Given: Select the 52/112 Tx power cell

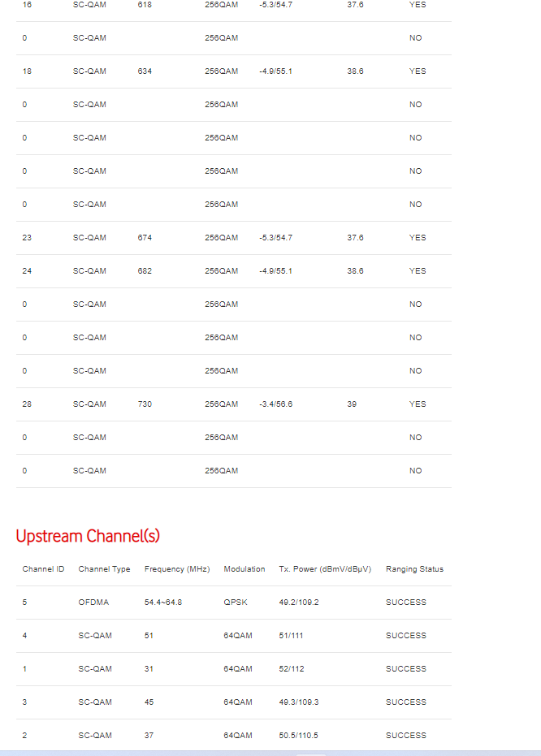Looking at the screenshot, I should [292, 669].
